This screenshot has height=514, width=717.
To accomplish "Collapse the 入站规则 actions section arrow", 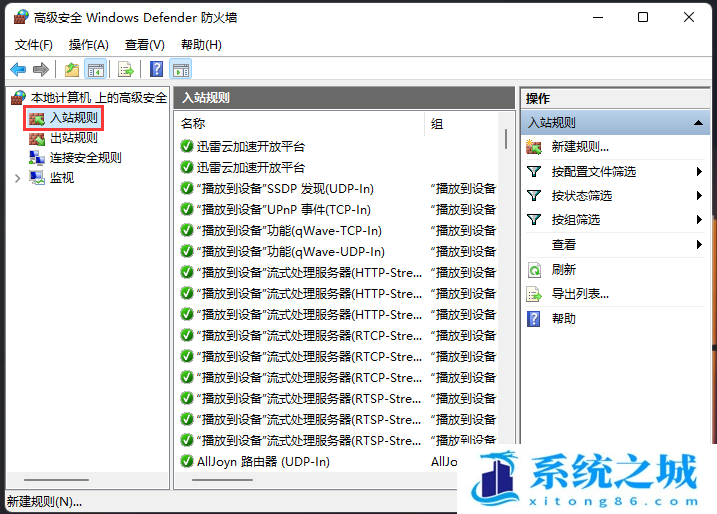I will click(698, 123).
